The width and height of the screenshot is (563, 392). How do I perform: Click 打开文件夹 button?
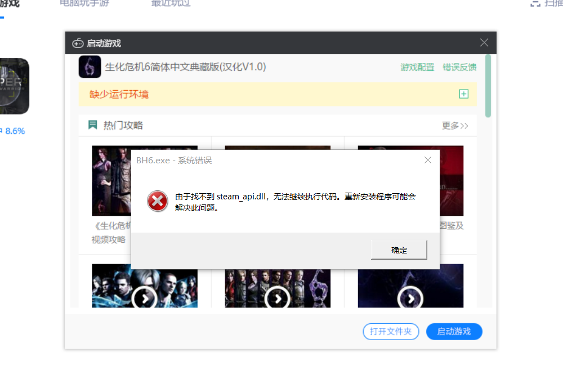(391, 331)
